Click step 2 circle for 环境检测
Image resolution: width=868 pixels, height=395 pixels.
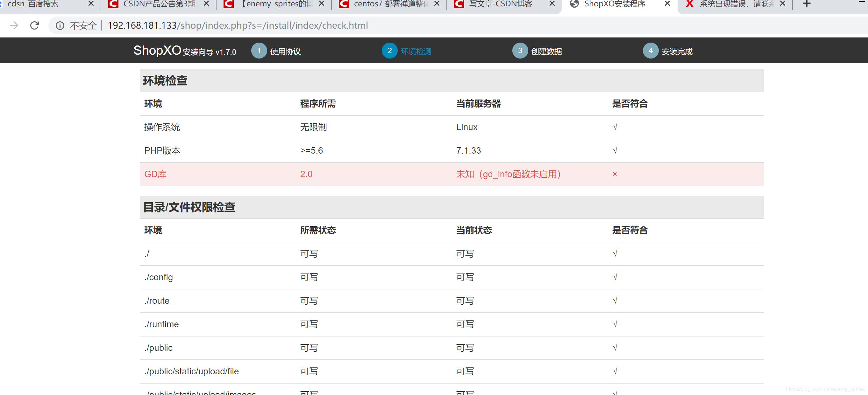pyautogui.click(x=389, y=51)
